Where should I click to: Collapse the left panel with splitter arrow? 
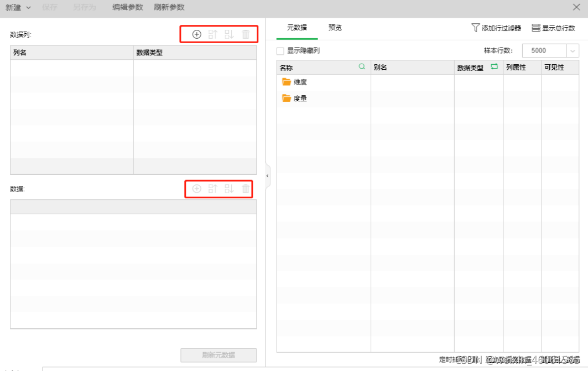[267, 176]
